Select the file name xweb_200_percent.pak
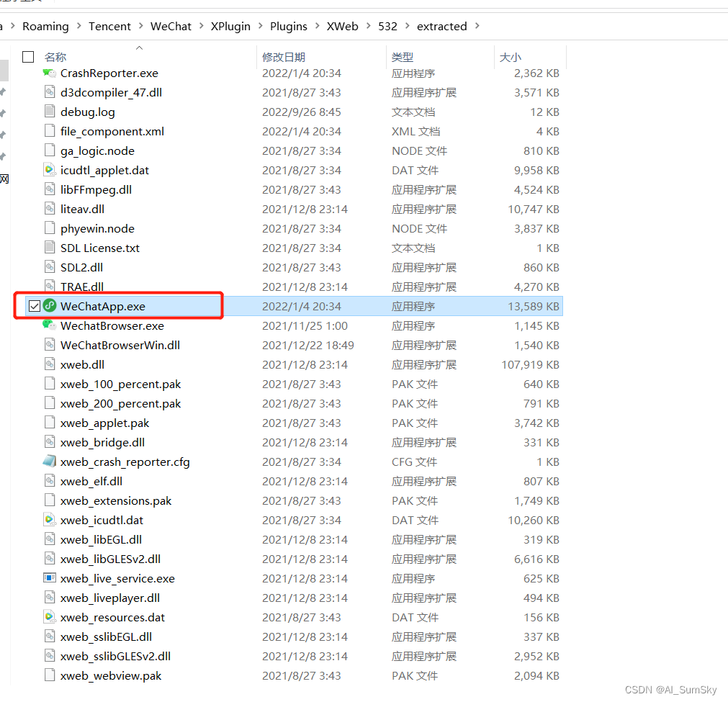 click(121, 403)
